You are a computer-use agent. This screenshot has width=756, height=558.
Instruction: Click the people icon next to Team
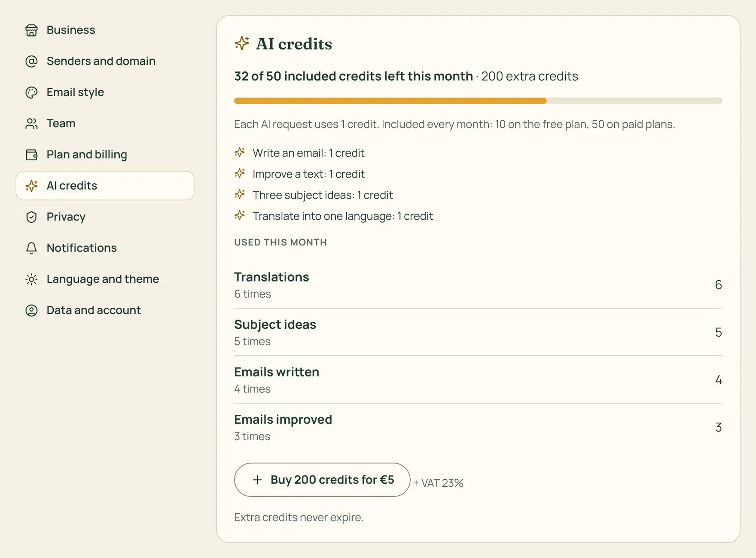click(31, 123)
